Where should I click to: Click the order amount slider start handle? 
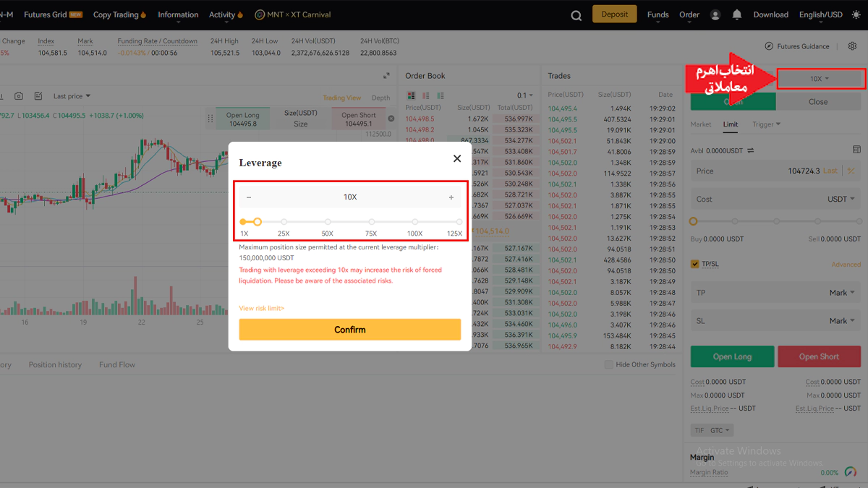(x=694, y=221)
